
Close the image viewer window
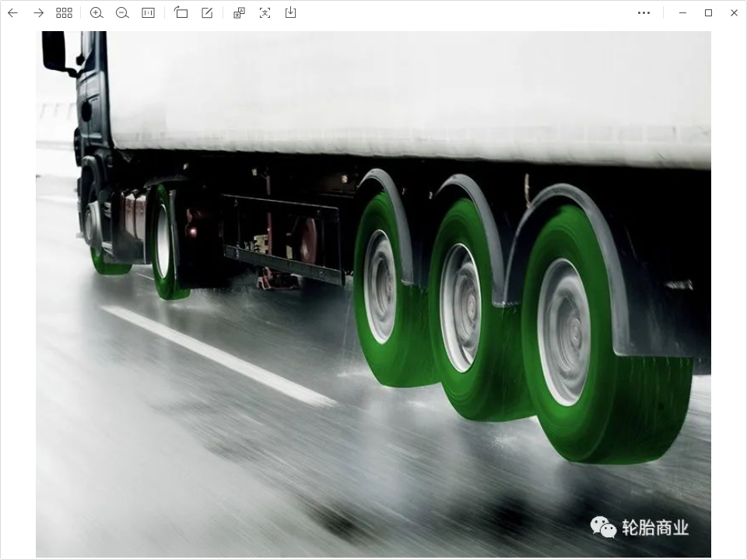tap(734, 13)
